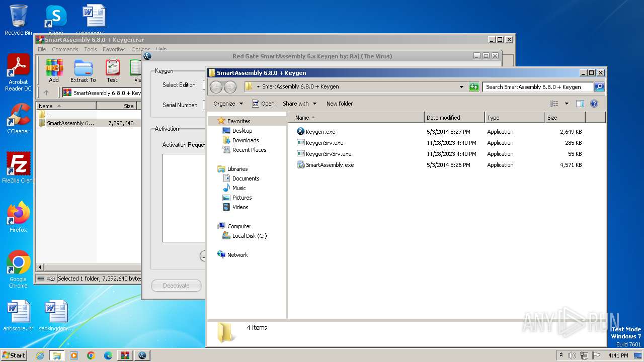Screen dimensions: 644x362
Task: Open WinRAR Commands menu
Action: 65,49
